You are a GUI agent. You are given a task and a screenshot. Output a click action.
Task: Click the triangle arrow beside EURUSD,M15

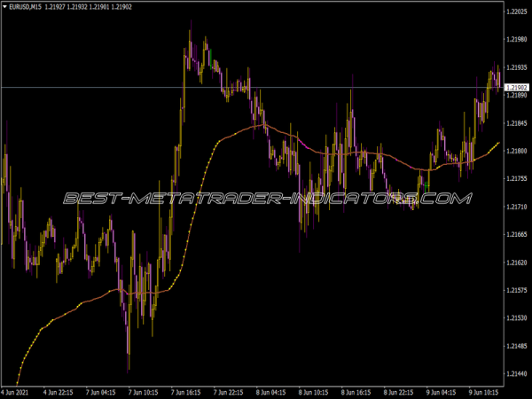point(4,7)
